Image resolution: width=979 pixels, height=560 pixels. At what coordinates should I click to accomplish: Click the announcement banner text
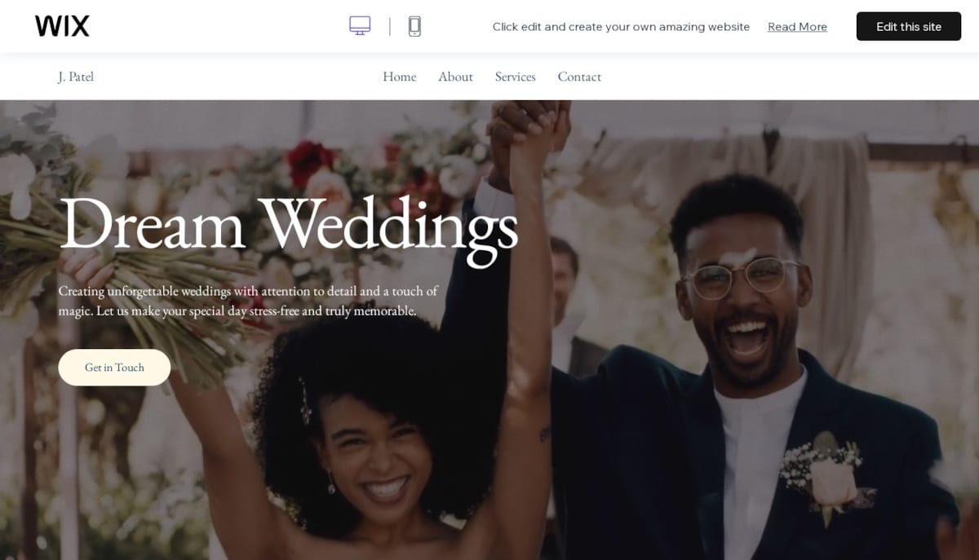click(x=621, y=26)
